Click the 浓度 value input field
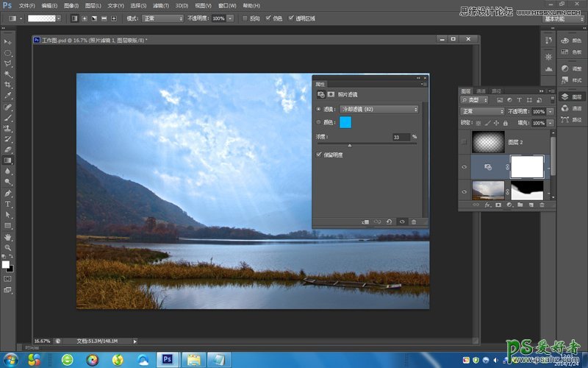Screen dimensions: 588x368 click(401, 137)
